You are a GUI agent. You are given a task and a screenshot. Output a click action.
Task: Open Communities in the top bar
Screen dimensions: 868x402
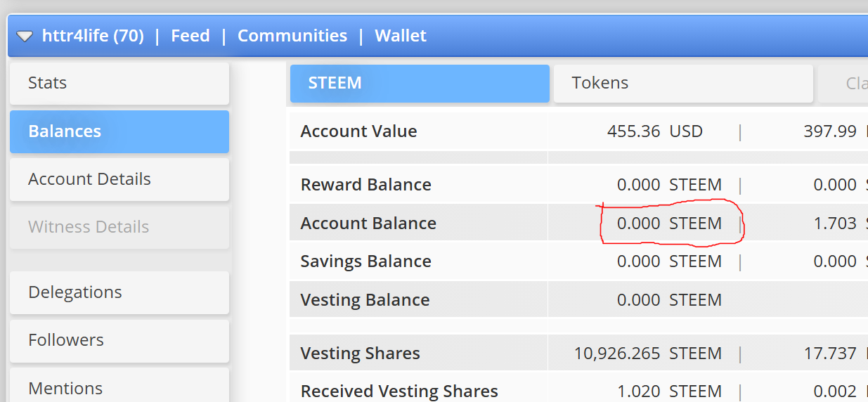pyautogui.click(x=292, y=36)
